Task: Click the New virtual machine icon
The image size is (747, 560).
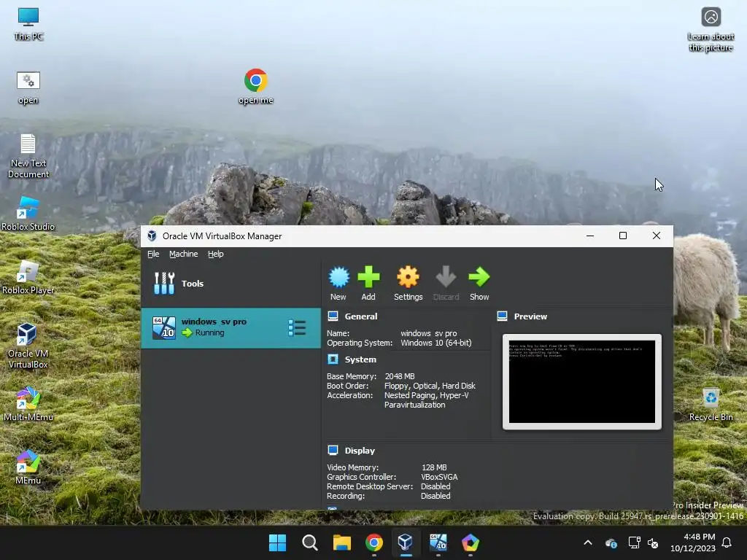Action: 338,278
